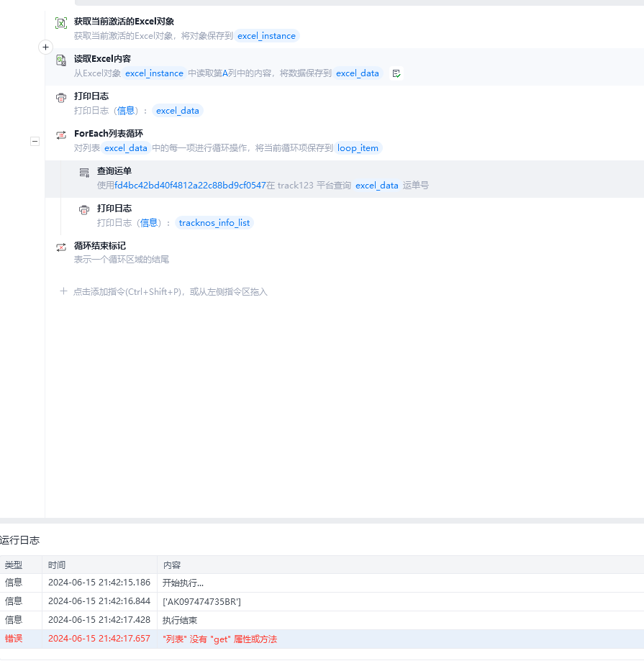644x666 pixels.
Task: Click the 查询运单 step icon
Action: 84,173
